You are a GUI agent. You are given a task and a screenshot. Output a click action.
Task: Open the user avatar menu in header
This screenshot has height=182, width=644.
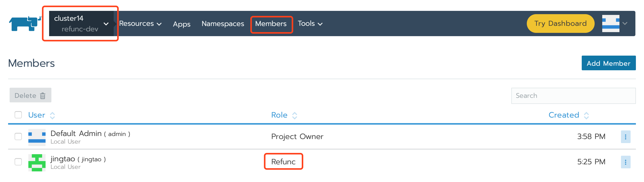click(x=614, y=24)
